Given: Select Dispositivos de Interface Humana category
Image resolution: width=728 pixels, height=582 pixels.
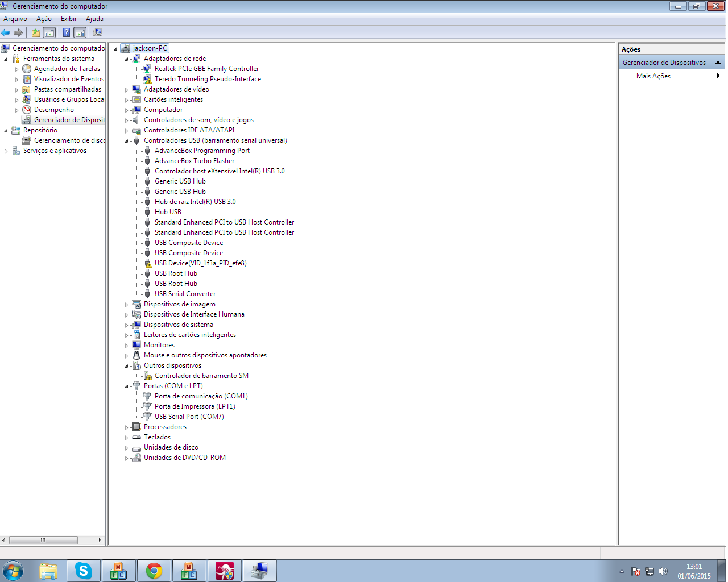Looking at the screenshot, I should point(194,314).
